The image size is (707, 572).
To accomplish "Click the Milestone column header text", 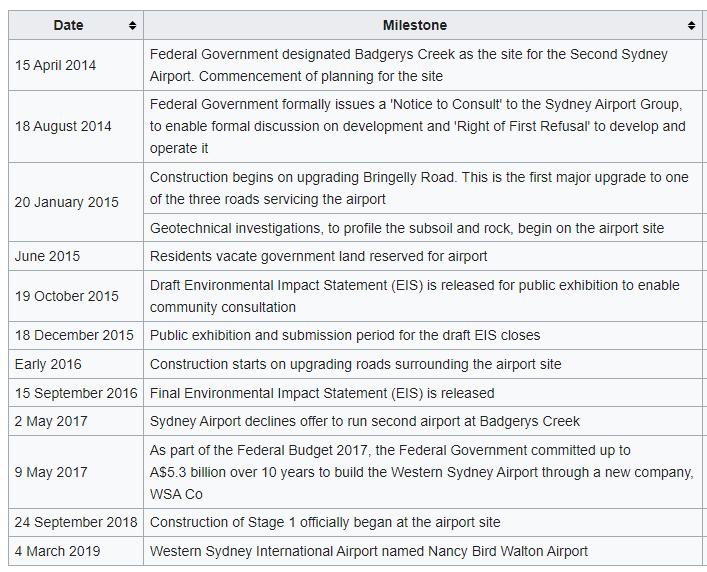I will pos(414,25).
